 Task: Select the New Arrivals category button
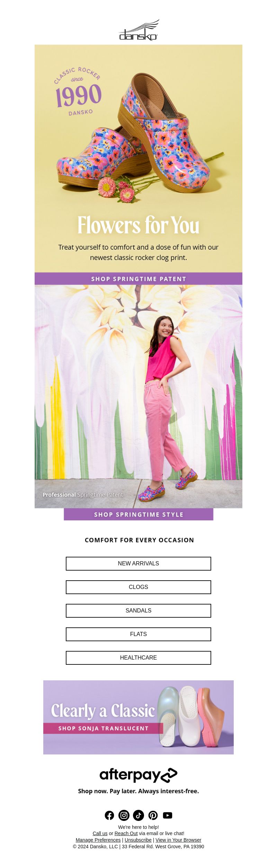tap(138, 564)
